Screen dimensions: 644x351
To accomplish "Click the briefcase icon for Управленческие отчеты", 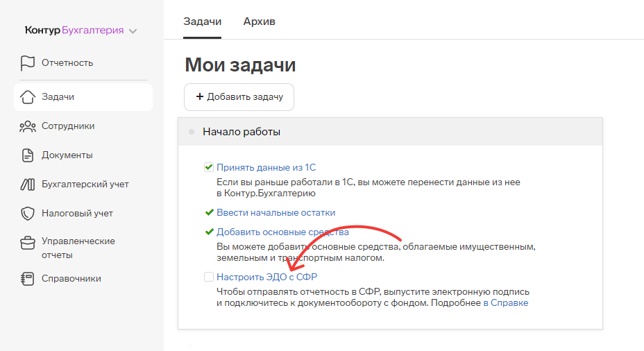I will 28,243.
